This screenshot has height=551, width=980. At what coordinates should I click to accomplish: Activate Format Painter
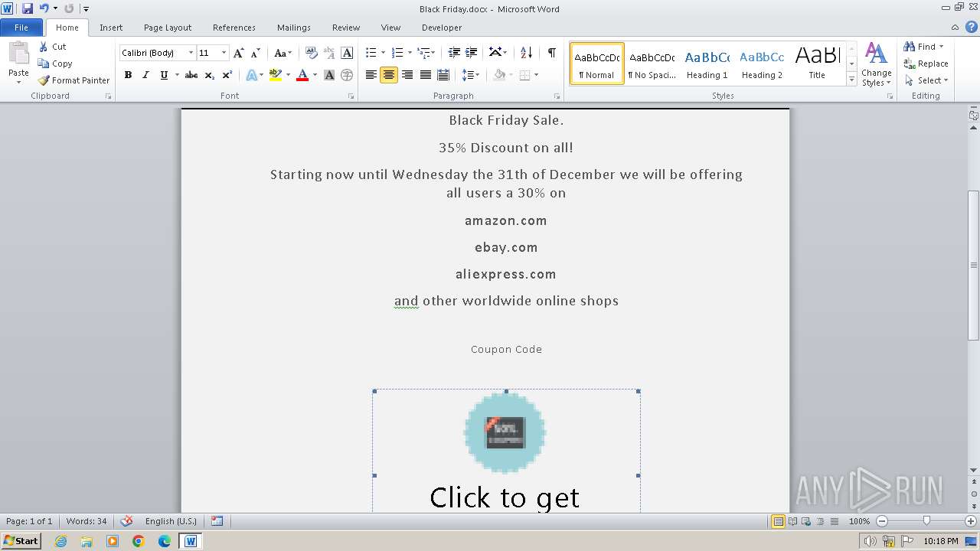tap(73, 80)
